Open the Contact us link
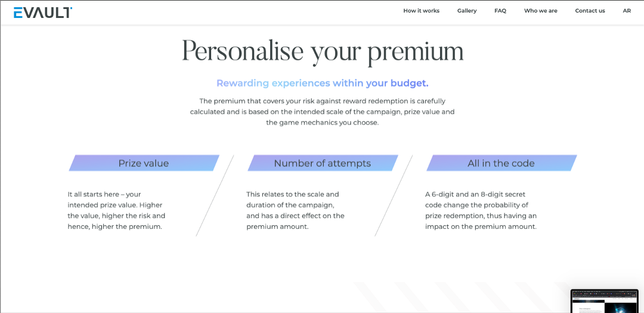The height and width of the screenshot is (313, 644). pos(590,11)
